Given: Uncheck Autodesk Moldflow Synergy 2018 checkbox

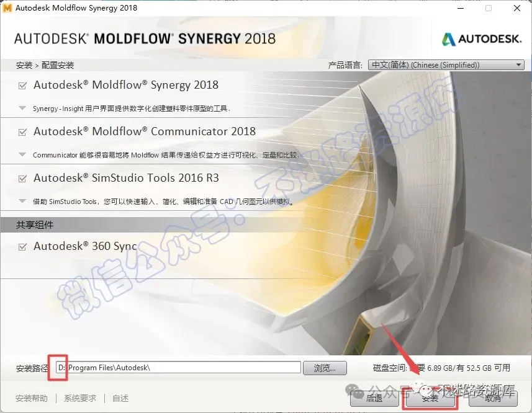Looking at the screenshot, I should 22,86.
